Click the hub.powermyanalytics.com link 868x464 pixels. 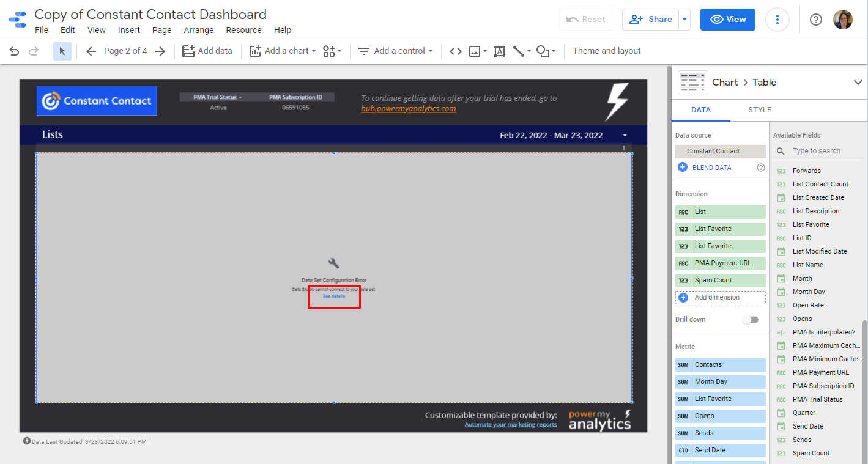pyautogui.click(x=408, y=109)
